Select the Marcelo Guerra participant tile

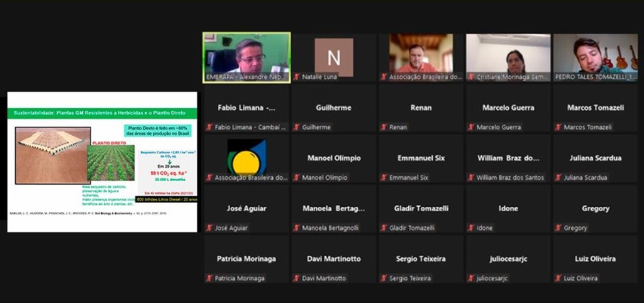pyautogui.click(x=508, y=108)
